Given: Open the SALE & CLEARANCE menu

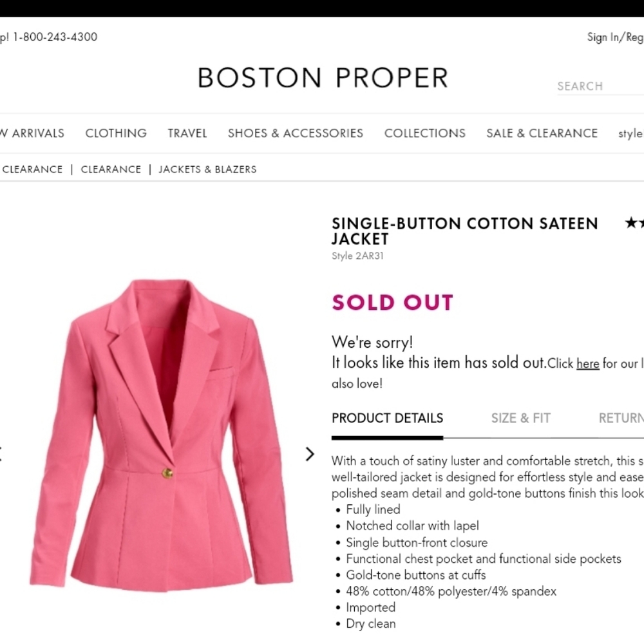Looking at the screenshot, I should [x=542, y=133].
